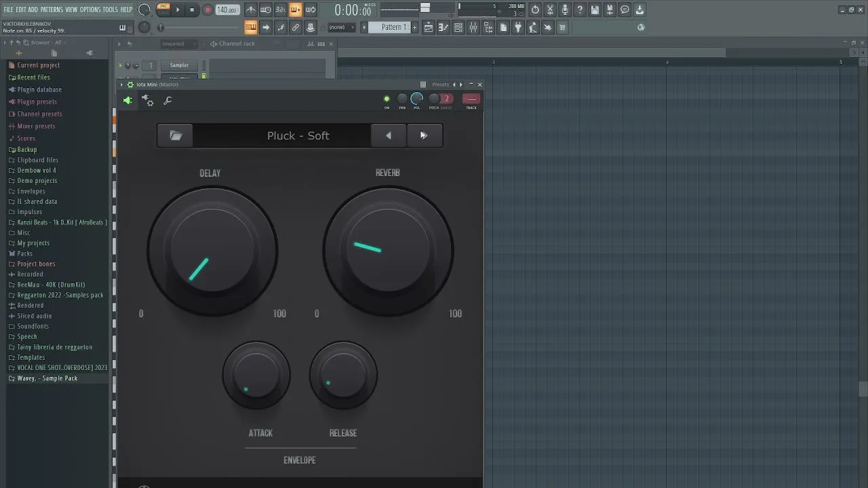
Task: Open the Iota Mini Presets menu
Action: [441, 85]
